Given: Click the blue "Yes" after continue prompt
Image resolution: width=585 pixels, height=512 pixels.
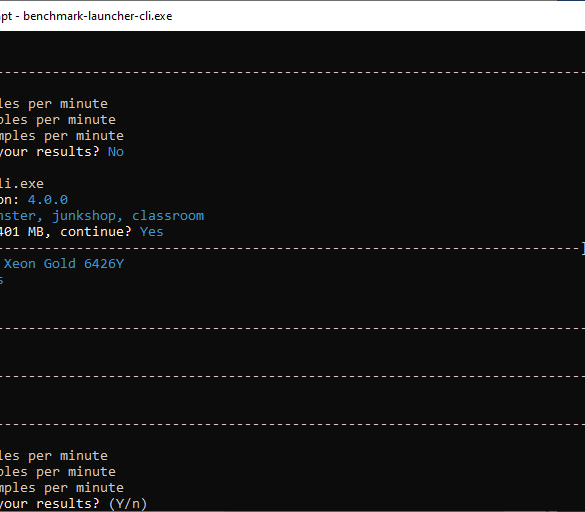Looking at the screenshot, I should click(x=151, y=232).
